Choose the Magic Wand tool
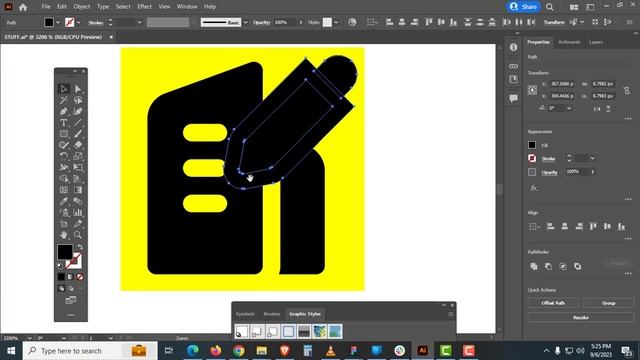Viewport: 640px width, 360px height. pos(64,100)
